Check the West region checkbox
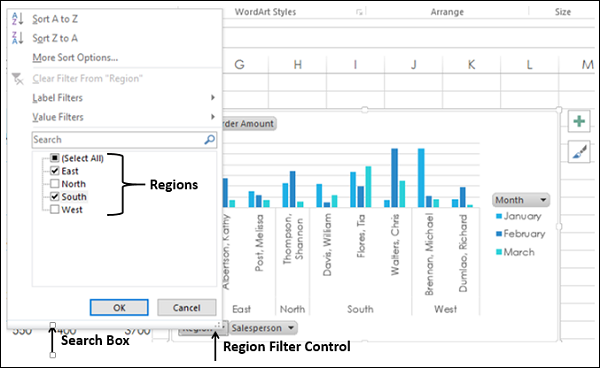The width and height of the screenshot is (600, 368). point(55,209)
